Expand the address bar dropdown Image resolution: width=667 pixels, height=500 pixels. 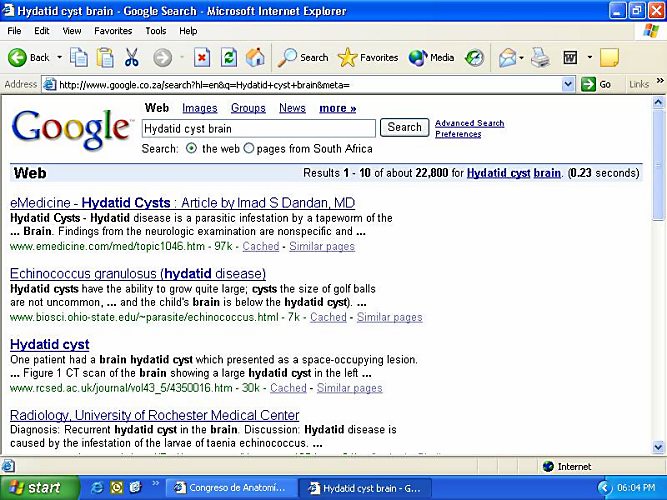[568, 84]
